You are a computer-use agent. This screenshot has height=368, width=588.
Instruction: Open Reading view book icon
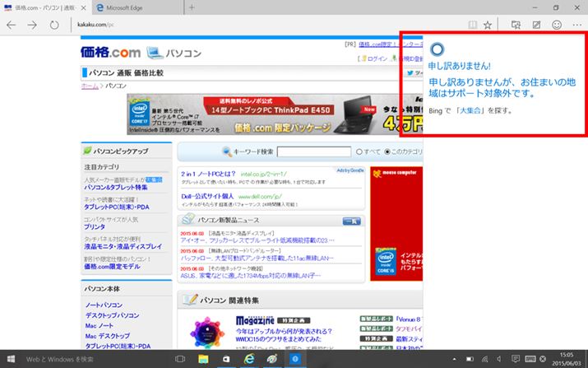pos(472,25)
